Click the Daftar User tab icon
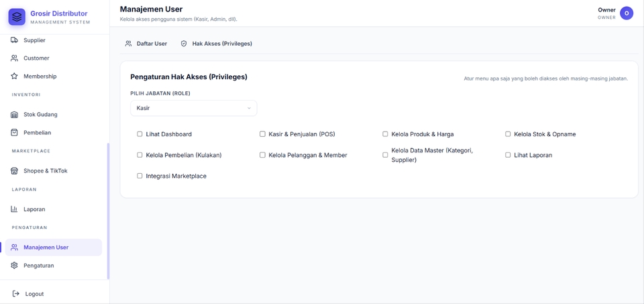 [x=129, y=44]
